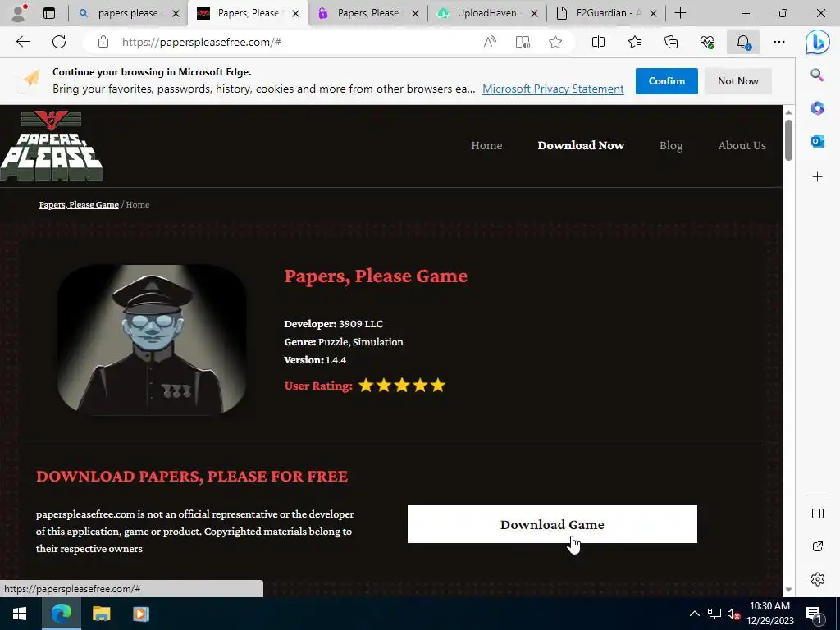Viewport: 840px width, 630px height.
Task: Launch Bing Copilot sidebar button
Action: pos(818,43)
